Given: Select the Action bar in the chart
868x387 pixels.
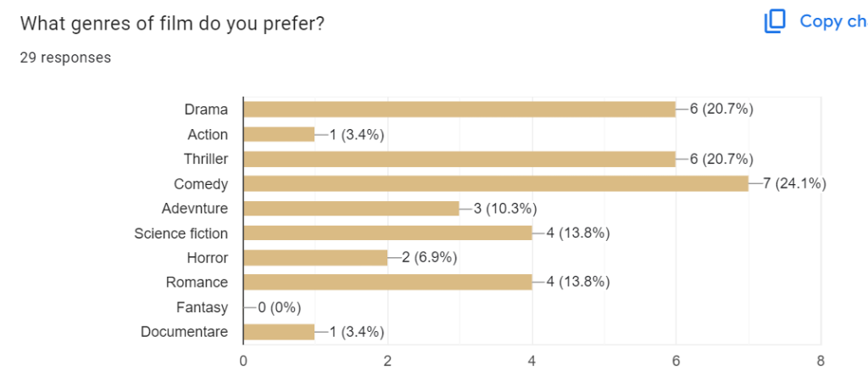Looking at the screenshot, I should click(x=279, y=134).
